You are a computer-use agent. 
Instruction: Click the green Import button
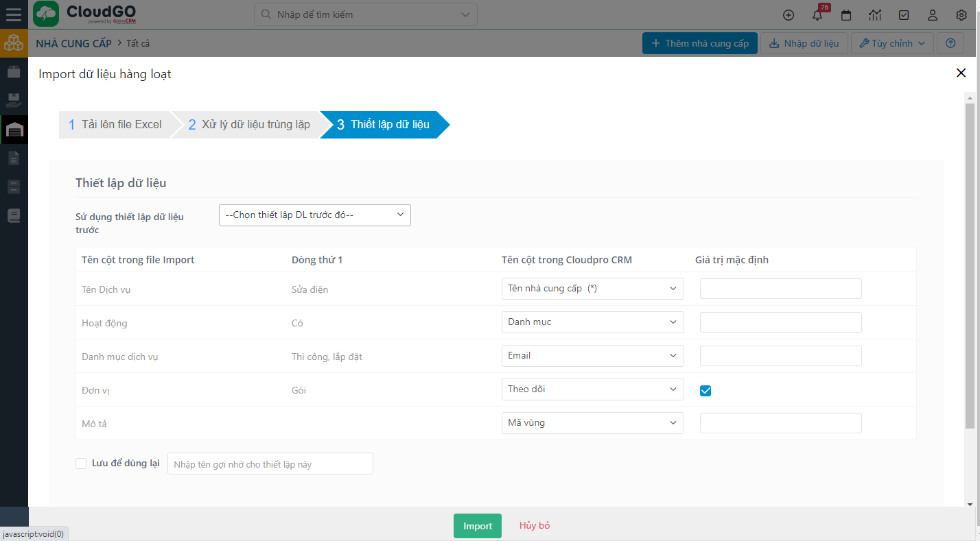pyautogui.click(x=477, y=526)
